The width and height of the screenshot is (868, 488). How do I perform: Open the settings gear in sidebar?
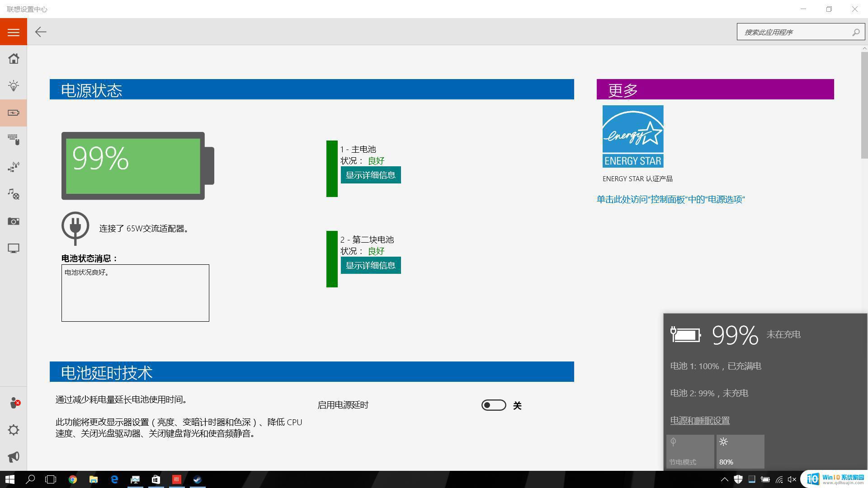(x=14, y=430)
